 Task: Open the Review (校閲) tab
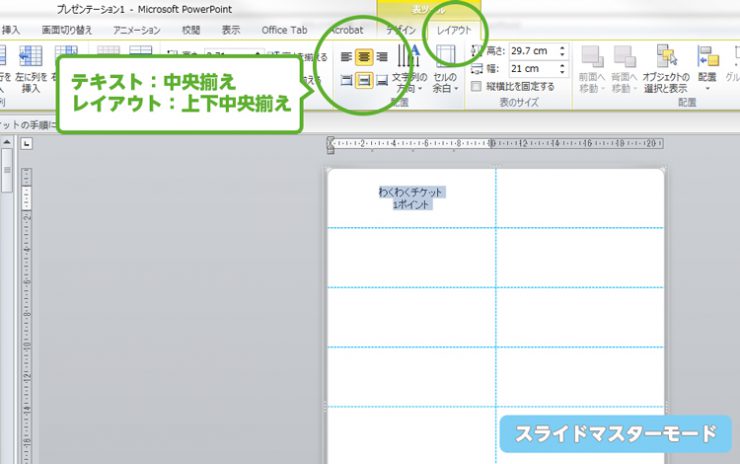pyautogui.click(x=191, y=30)
